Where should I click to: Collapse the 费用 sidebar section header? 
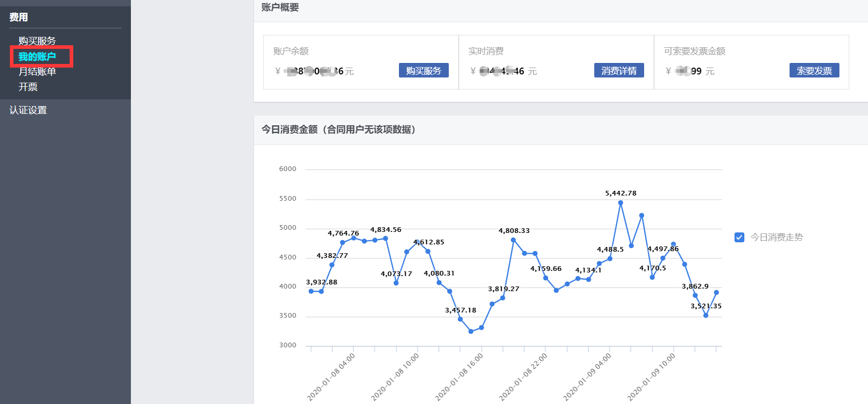tap(19, 17)
